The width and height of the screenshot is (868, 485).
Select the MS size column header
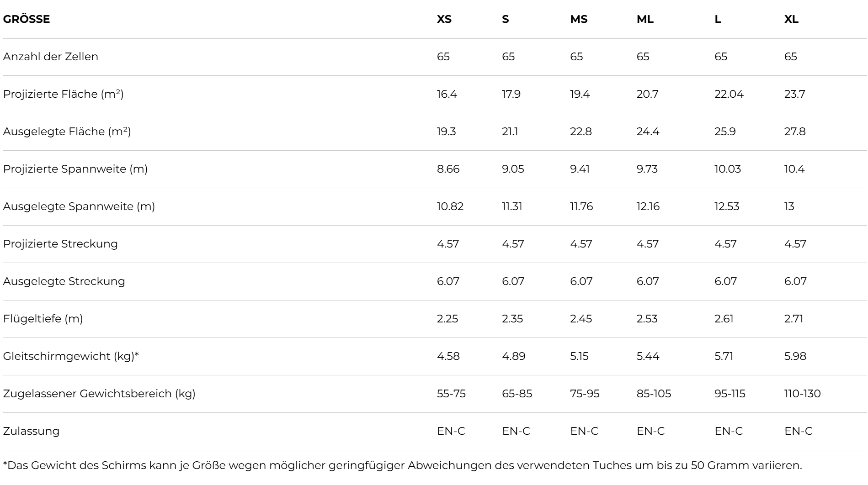579,19
